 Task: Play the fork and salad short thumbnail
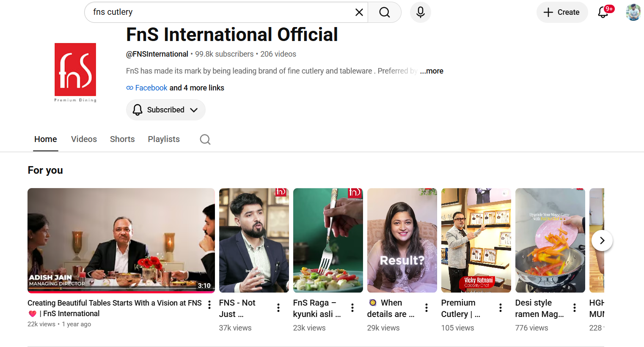coord(328,240)
